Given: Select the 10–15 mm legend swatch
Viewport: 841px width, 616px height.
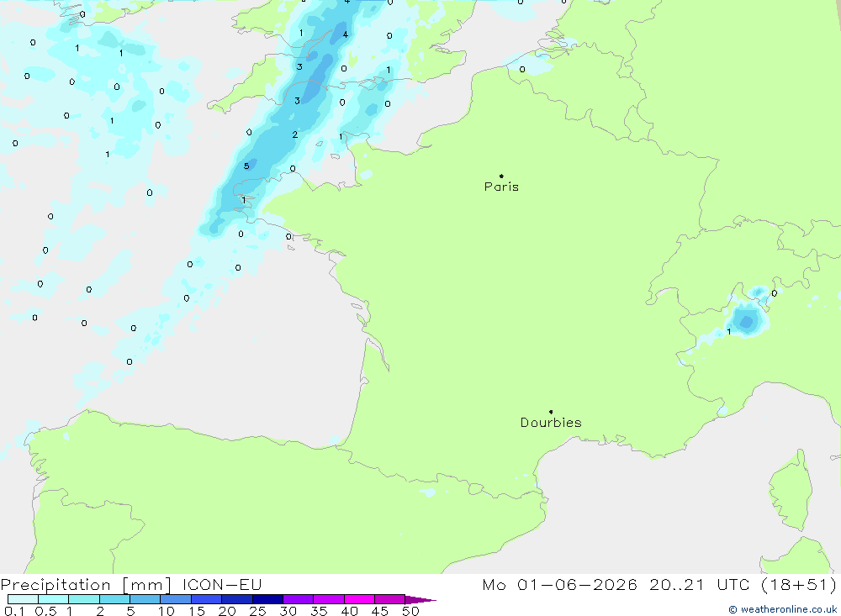Looking at the screenshot, I should pyautogui.click(x=176, y=599).
